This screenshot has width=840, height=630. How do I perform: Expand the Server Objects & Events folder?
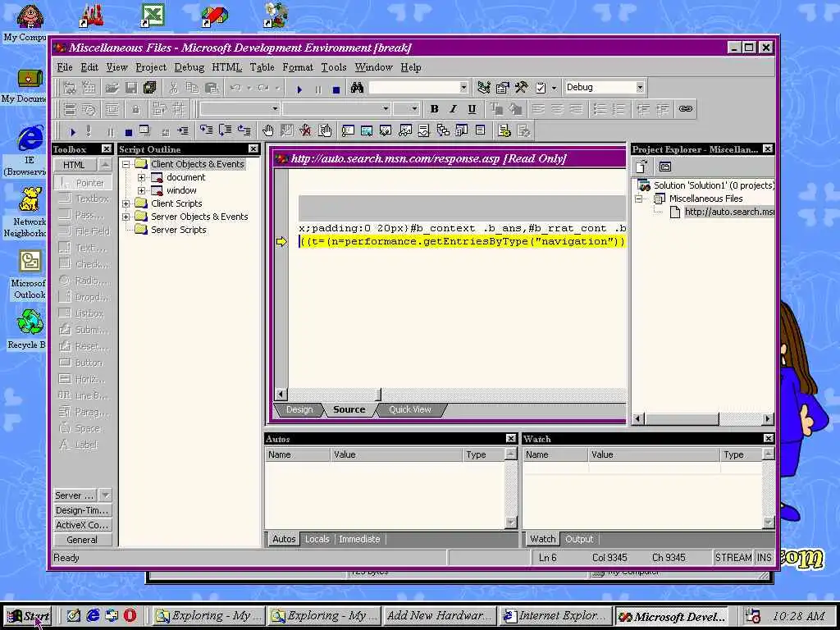(126, 217)
